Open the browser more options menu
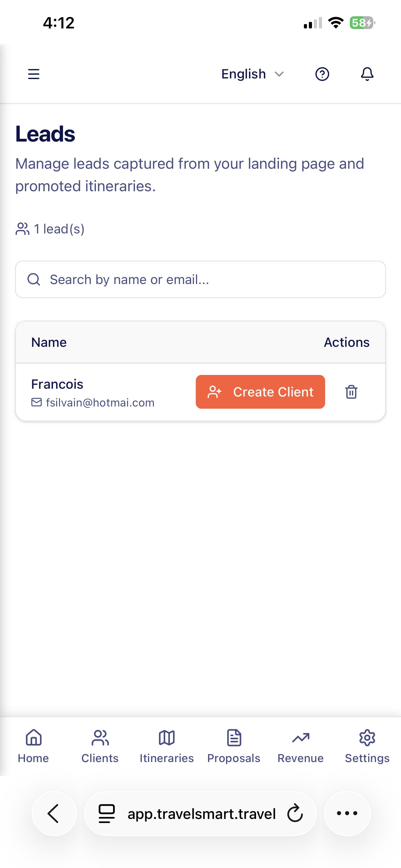This screenshot has height=868, width=401. [x=347, y=813]
